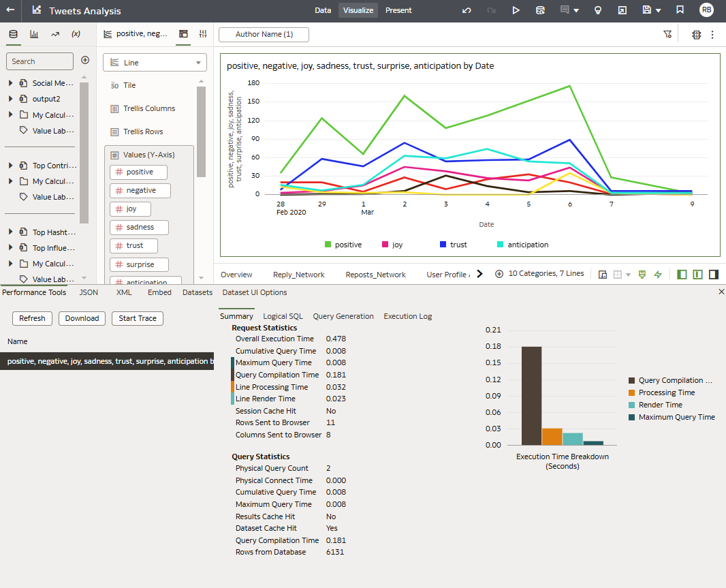The image size is (726, 588).
Task: Click the Download button
Action: click(x=82, y=318)
